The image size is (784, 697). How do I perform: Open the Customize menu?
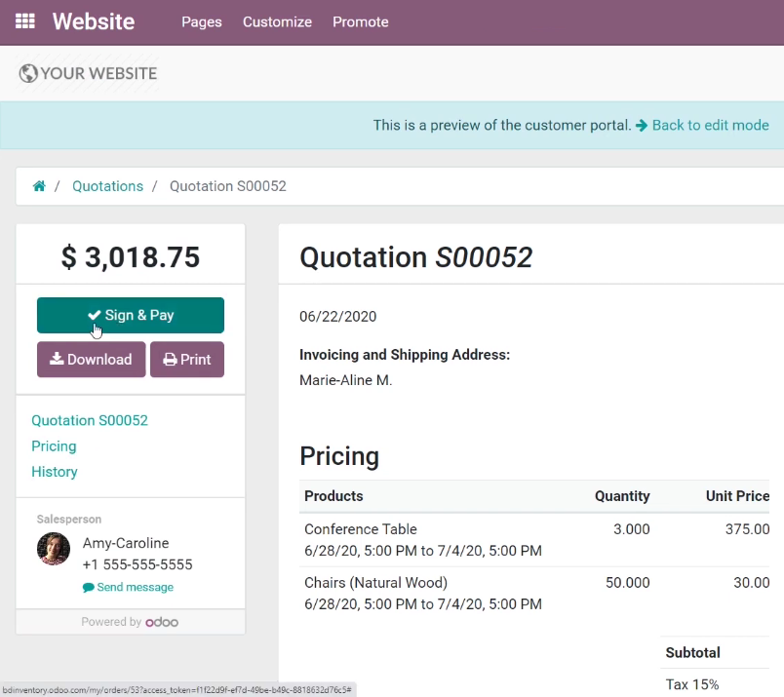(x=278, y=22)
